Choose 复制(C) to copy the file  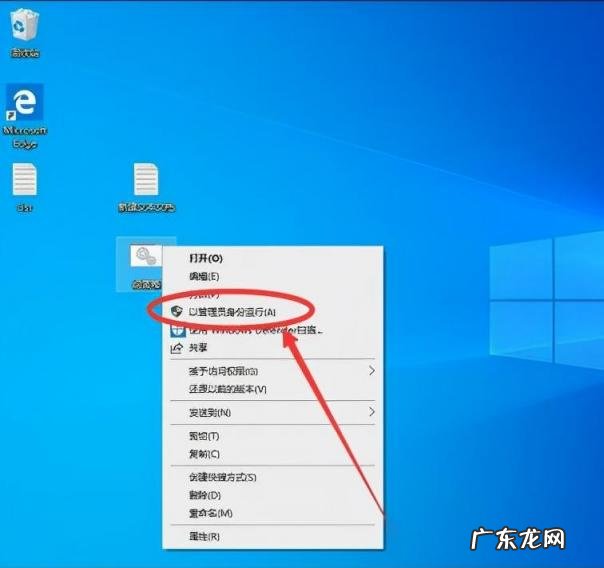pyautogui.click(x=204, y=454)
